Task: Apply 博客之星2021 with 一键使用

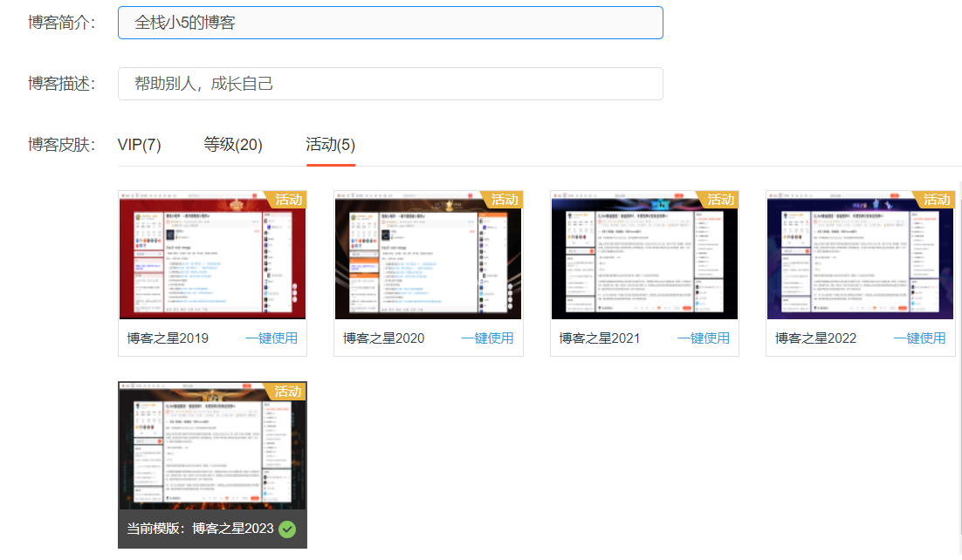Action: tap(703, 338)
